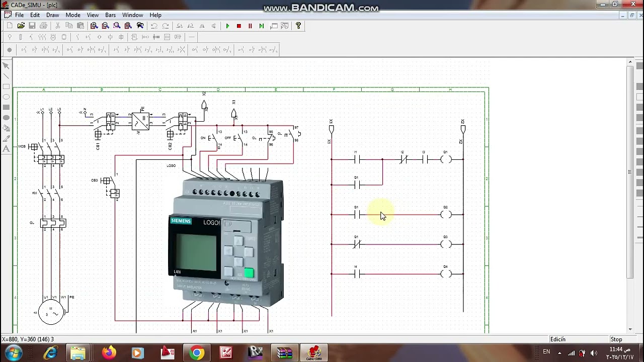This screenshot has width=644, height=362.
Task: Click the CADe-SIMU taskbar button
Action: pos(314,353)
